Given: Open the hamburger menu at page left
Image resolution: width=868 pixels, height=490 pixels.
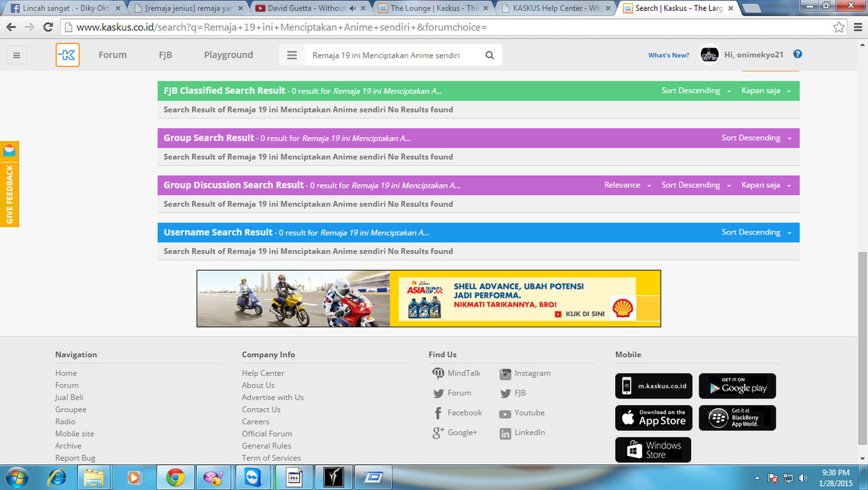Looking at the screenshot, I should 17,55.
